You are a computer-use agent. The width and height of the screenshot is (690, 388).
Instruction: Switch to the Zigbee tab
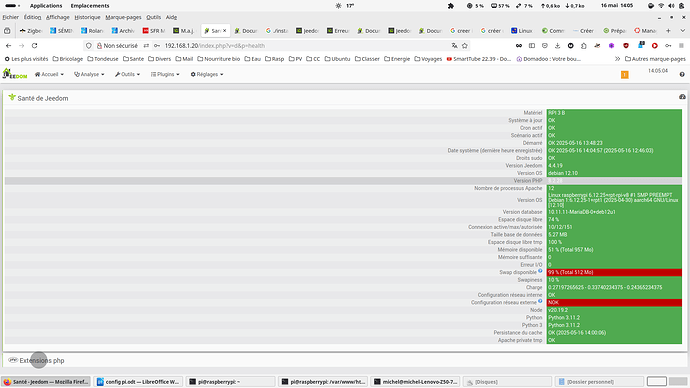tap(30, 30)
